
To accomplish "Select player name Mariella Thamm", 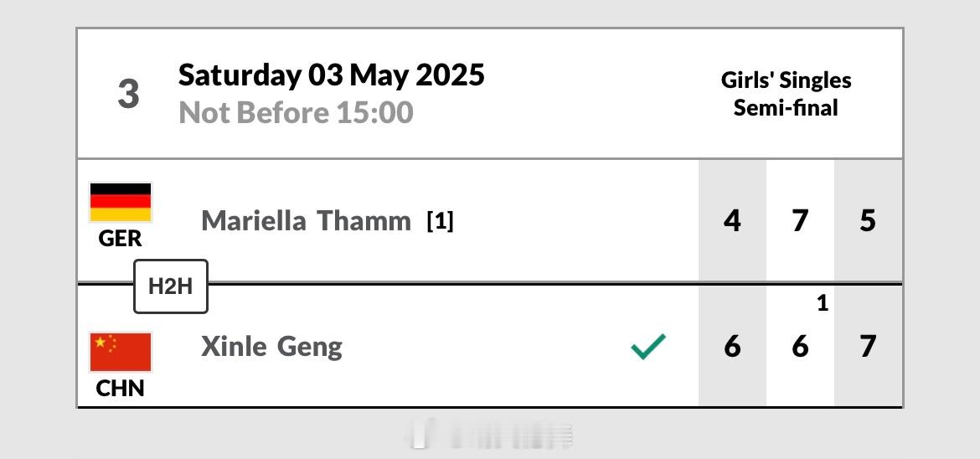I will coord(307,221).
